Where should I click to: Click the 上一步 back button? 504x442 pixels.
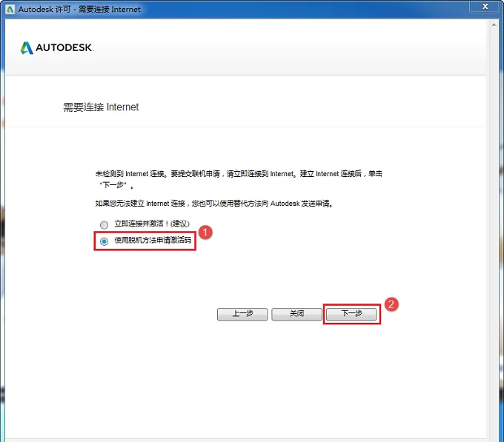pyautogui.click(x=242, y=314)
